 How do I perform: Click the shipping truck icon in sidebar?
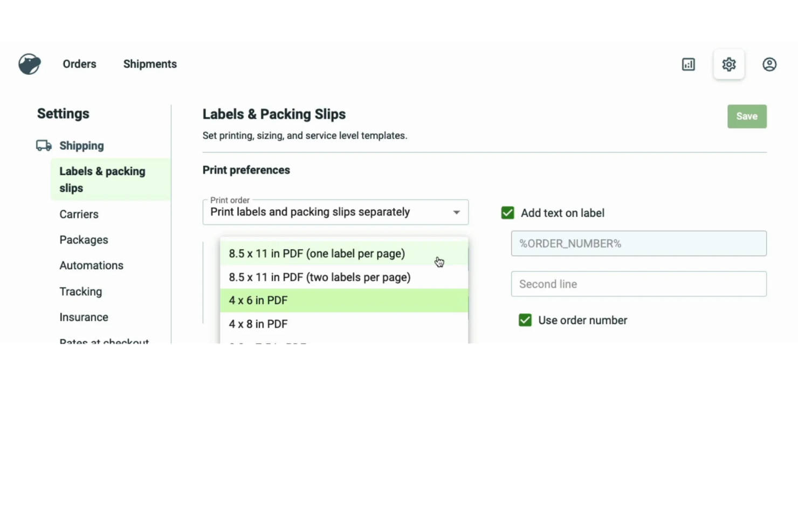43,145
